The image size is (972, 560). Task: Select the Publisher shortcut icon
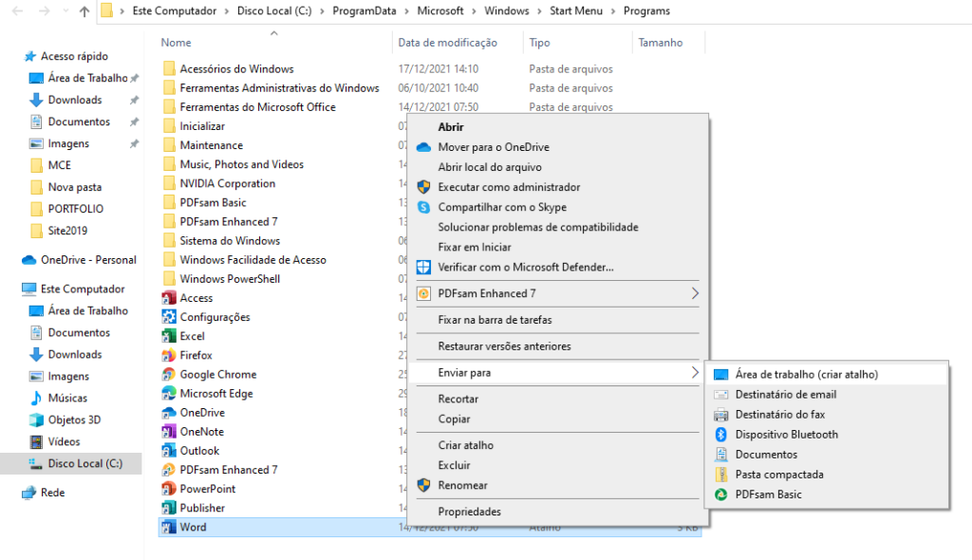tap(169, 508)
